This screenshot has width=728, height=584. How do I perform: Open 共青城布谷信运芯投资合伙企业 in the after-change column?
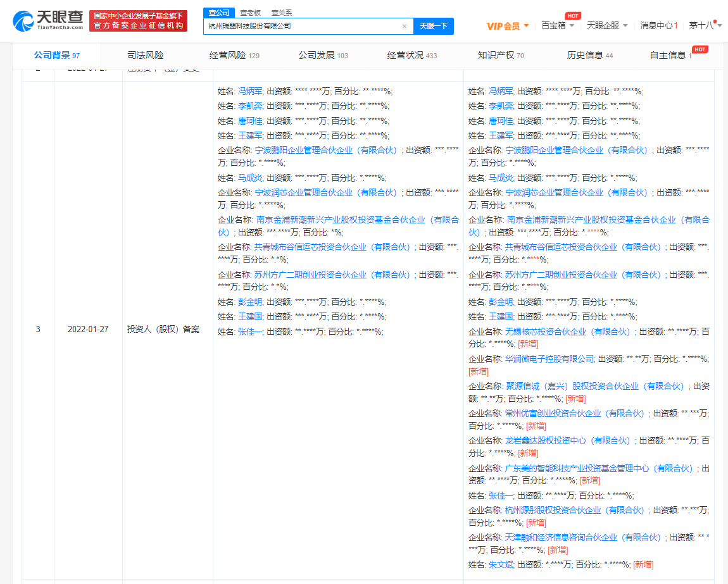click(x=582, y=247)
